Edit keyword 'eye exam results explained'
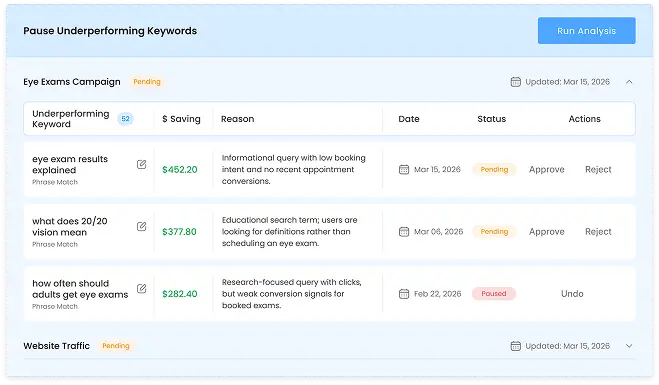Image resolution: width=659 pixels, height=385 pixels. coord(142,164)
